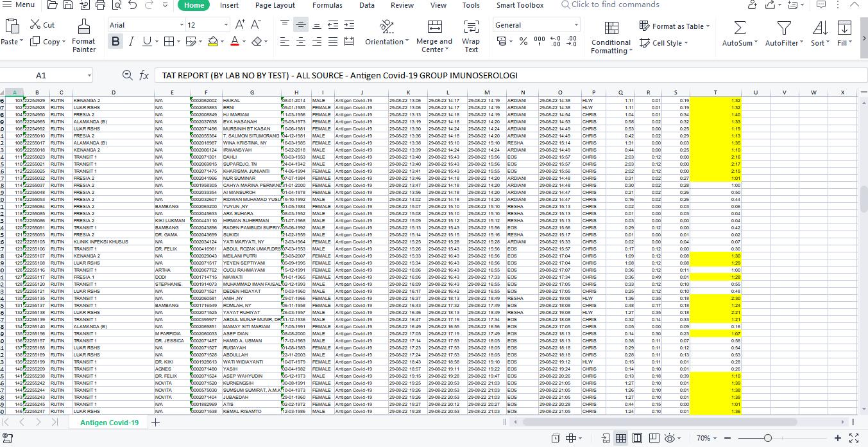Toggle Underline formatting
This screenshot has width=868, height=447.
pyautogui.click(x=147, y=42)
